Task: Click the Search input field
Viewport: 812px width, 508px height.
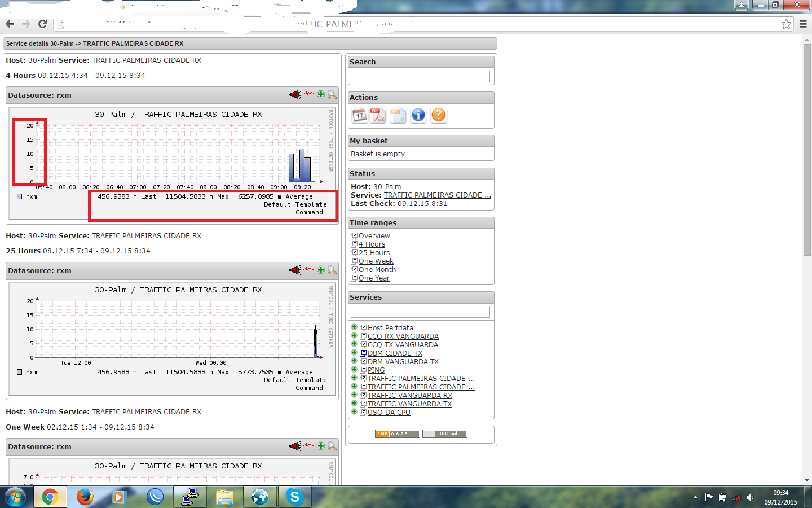Action: (420, 77)
